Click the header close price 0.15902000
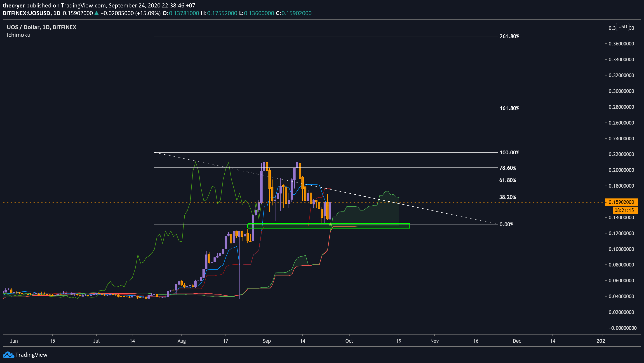 (296, 13)
